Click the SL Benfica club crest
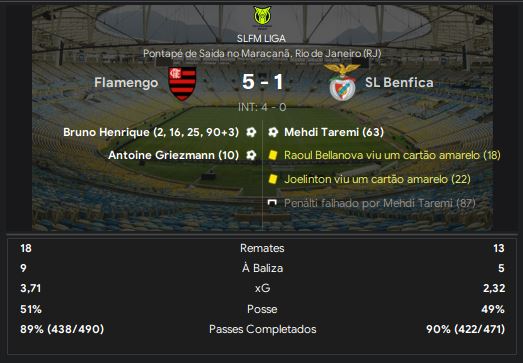The height and width of the screenshot is (363, 523). pyautogui.click(x=342, y=82)
